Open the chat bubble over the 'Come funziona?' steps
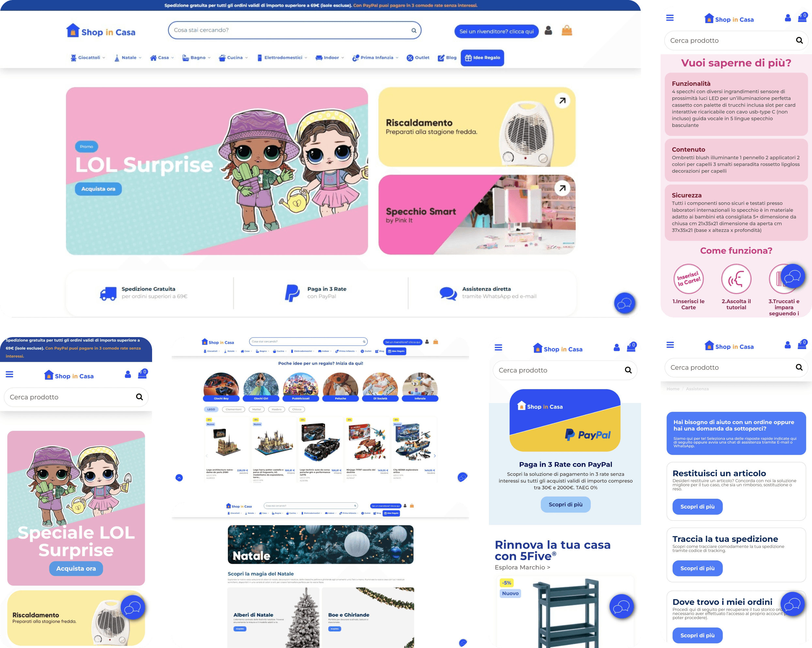This screenshot has width=812, height=648. (x=793, y=277)
